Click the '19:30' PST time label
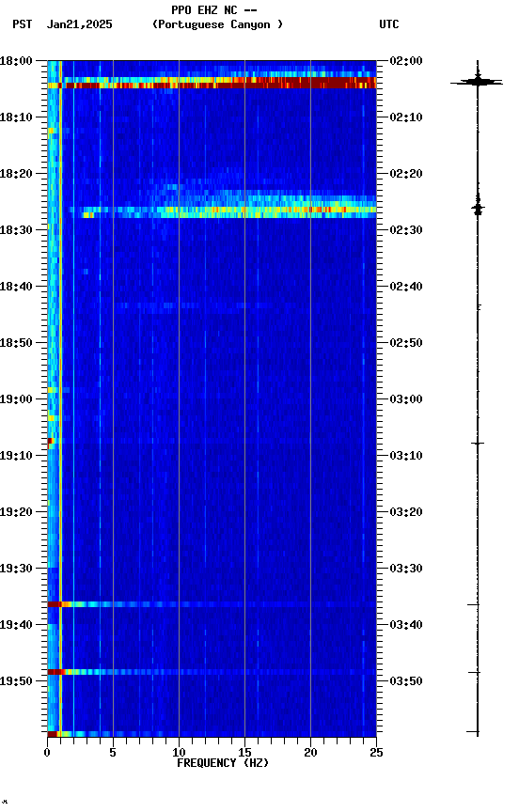519x812 pixels. [16, 569]
